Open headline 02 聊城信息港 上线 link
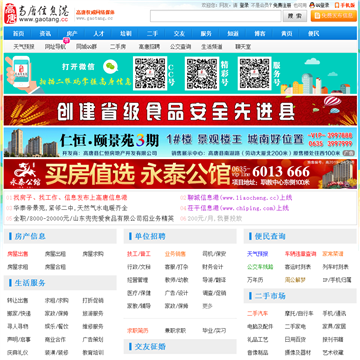 point(240,198)
